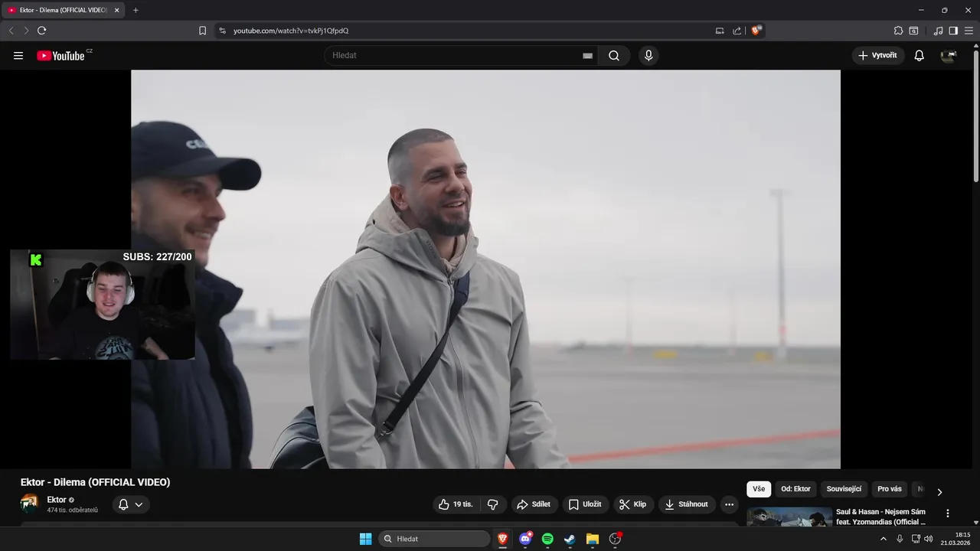Open the Windows Start menu
Image resolution: width=980 pixels, height=551 pixels.
pos(365,539)
